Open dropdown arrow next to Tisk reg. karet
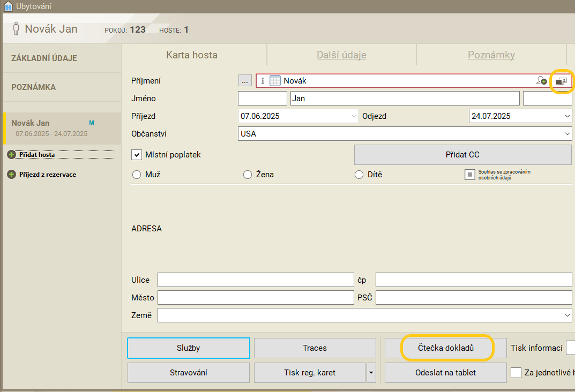Viewport: 575px width, 392px height. (x=371, y=373)
